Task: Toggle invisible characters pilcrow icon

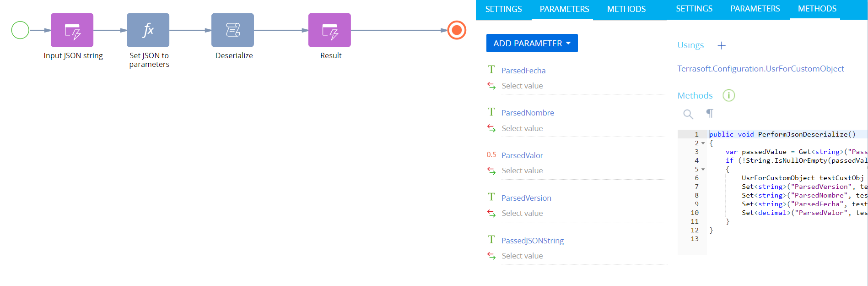Action: (x=710, y=113)
